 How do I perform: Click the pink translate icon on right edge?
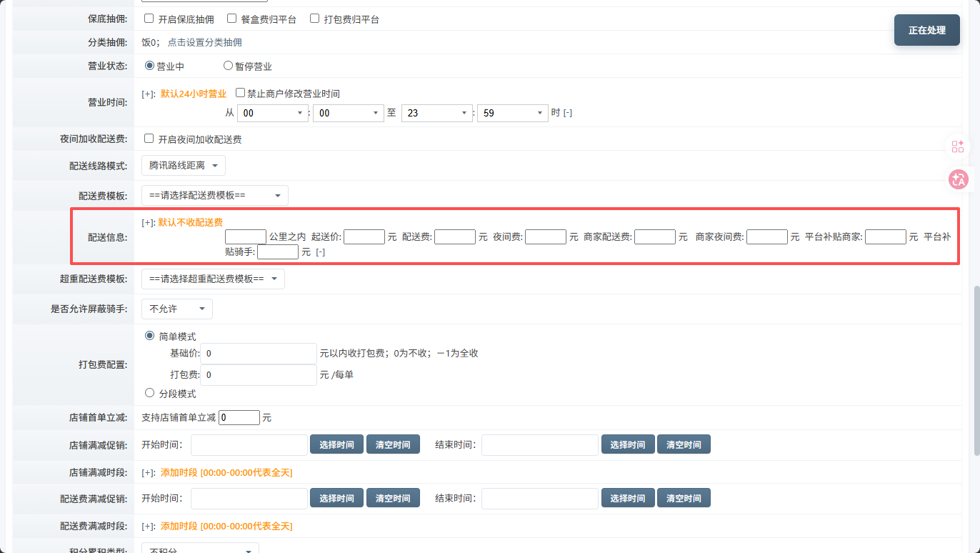pos(958,179)
